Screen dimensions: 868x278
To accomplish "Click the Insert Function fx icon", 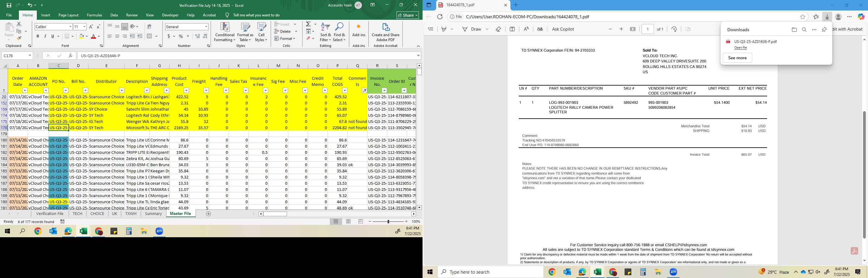I will coord(71,56).
